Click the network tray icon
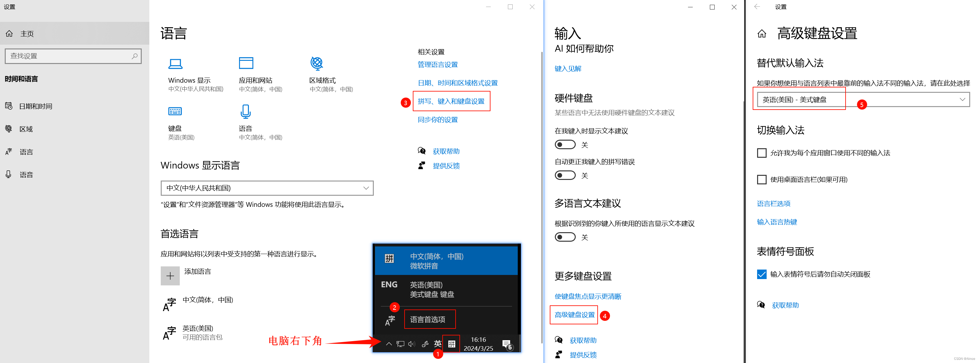The height and width of the screenshot is (363, 980). pyautogui.click(x=400, y=344)
